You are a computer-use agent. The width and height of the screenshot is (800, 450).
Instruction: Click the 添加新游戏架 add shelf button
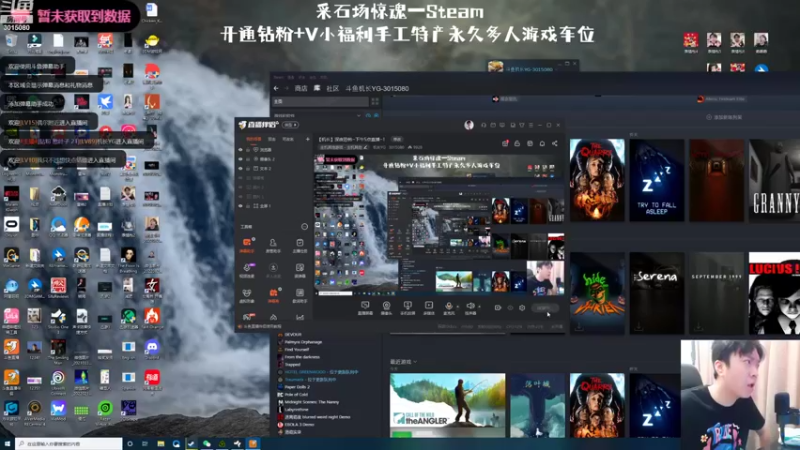click(724, 117)
